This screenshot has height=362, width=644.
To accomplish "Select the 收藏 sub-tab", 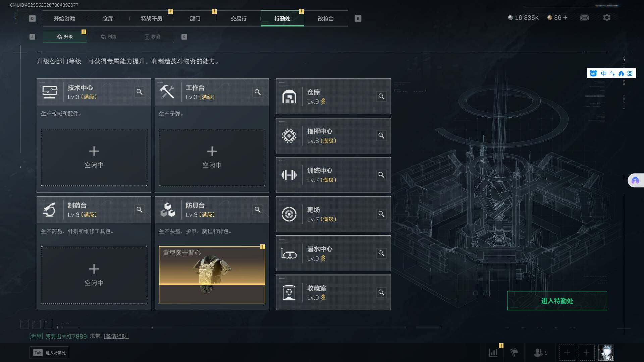I will 152,37.
